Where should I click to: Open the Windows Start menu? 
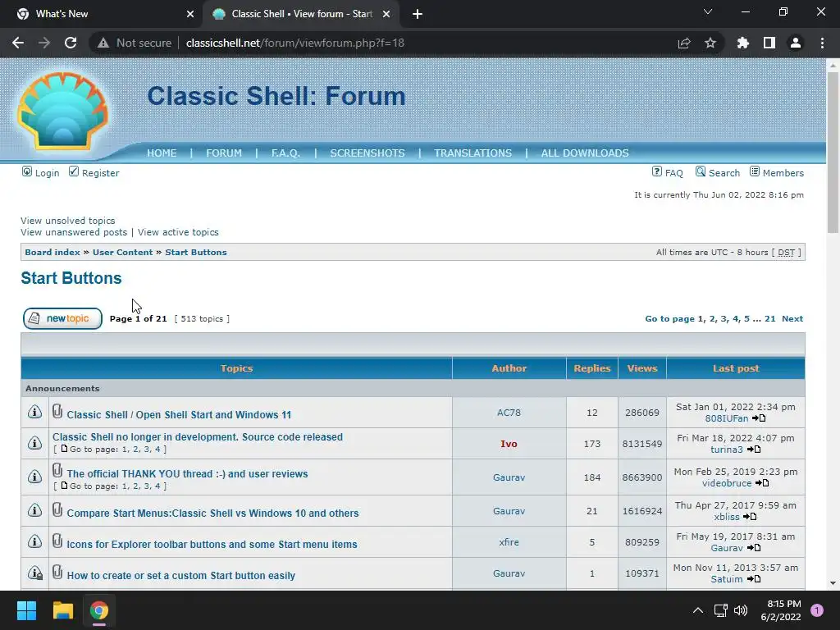point(26,610)
